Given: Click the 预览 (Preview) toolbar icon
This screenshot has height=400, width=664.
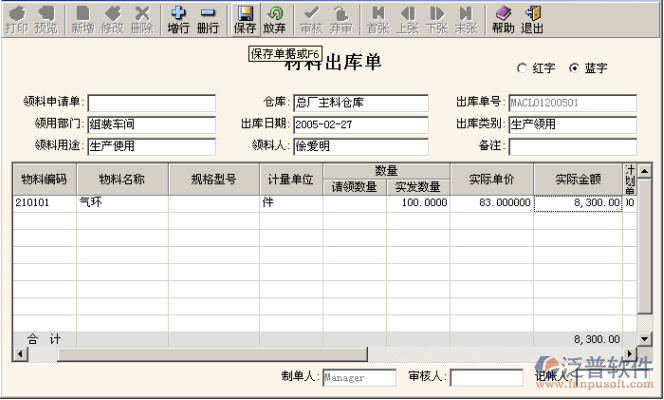Looking at the screenshot, I should [x=46, y=18].
